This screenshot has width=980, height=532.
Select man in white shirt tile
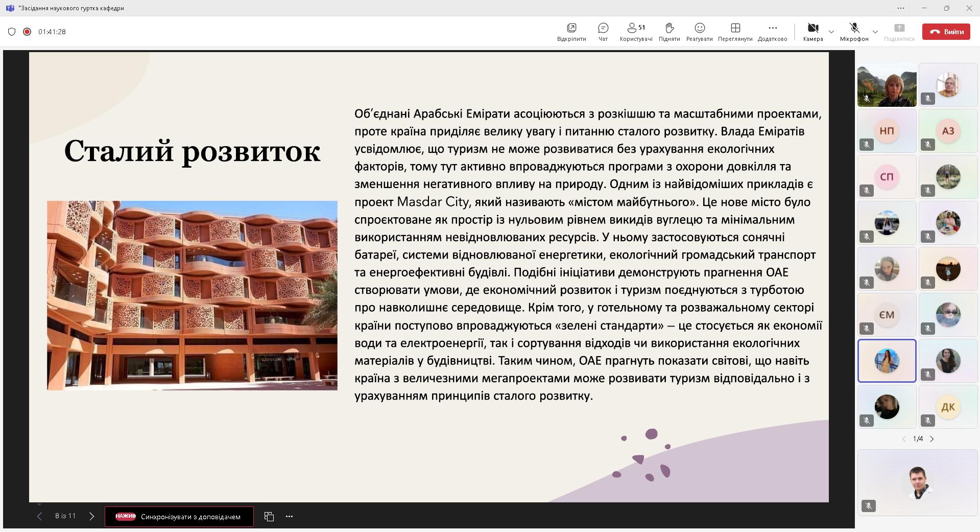click(x=918, y=482)
